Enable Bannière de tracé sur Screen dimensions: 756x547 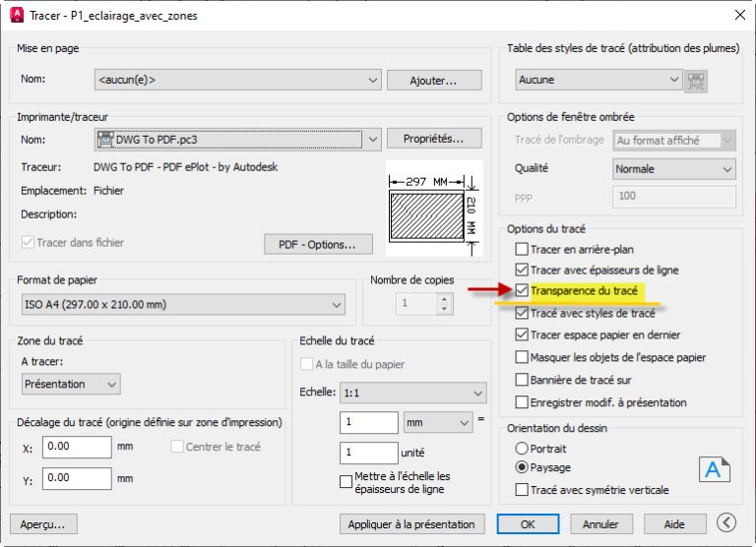point(522,380)
